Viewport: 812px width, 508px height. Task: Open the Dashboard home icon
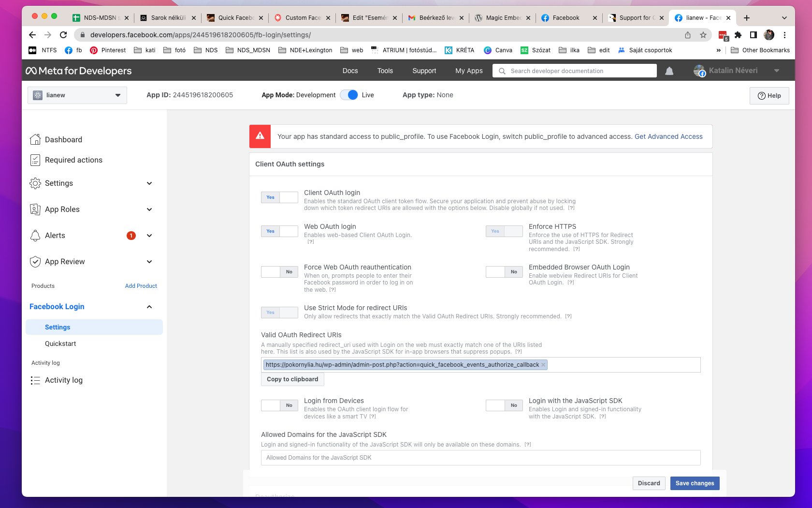[x=35, y=139]
